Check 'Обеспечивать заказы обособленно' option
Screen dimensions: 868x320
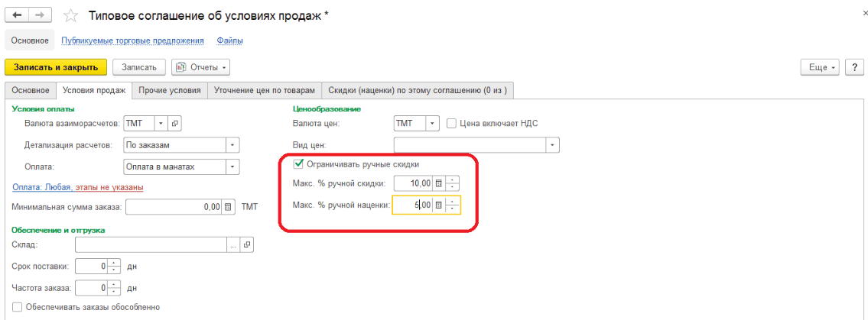pos(17,307)
